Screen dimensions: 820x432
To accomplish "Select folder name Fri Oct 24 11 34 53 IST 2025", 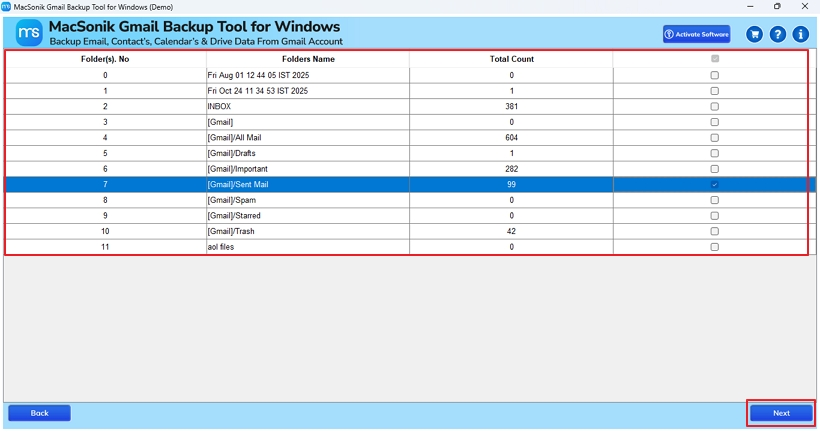I will (x=258, y=91).
